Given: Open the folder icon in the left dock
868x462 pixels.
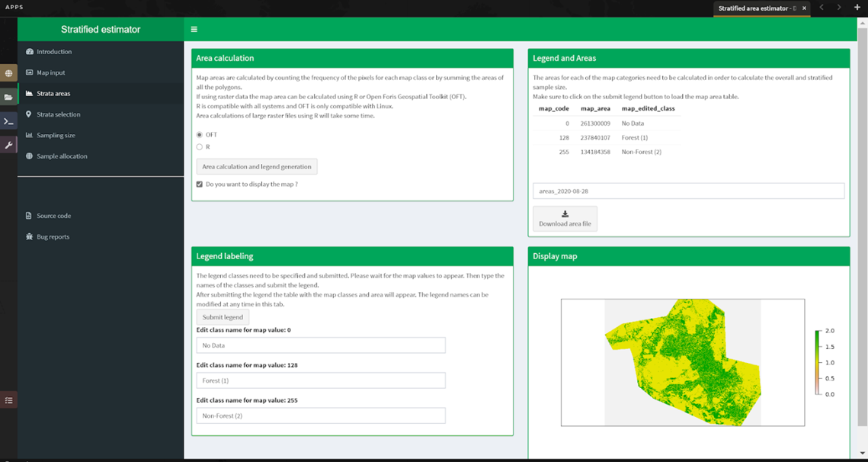Looking at the screenshot, I should pos(8,96).
